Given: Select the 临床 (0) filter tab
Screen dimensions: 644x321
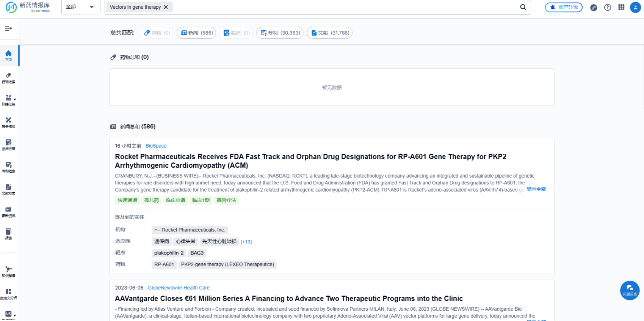Looking at the screenshot, I should pos(237,33).
